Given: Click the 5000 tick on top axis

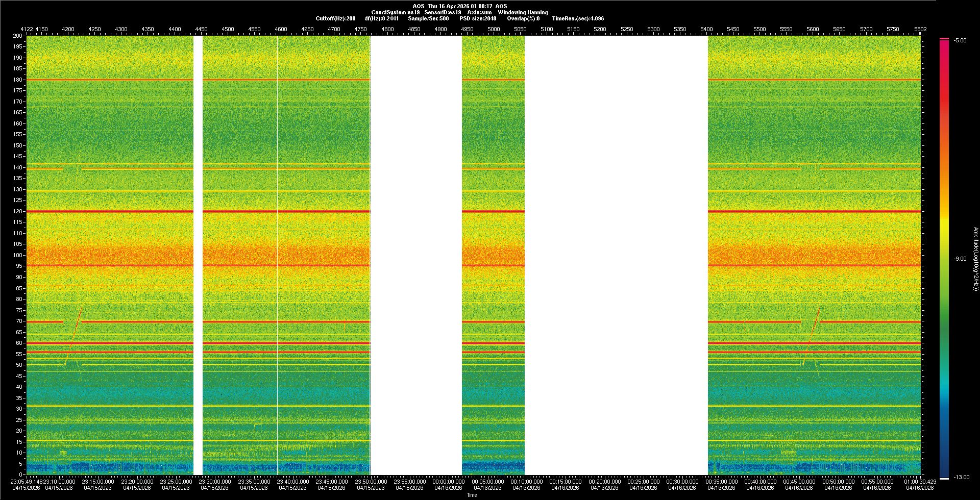Looking at the screenshot, I should (x=494, y=29).
